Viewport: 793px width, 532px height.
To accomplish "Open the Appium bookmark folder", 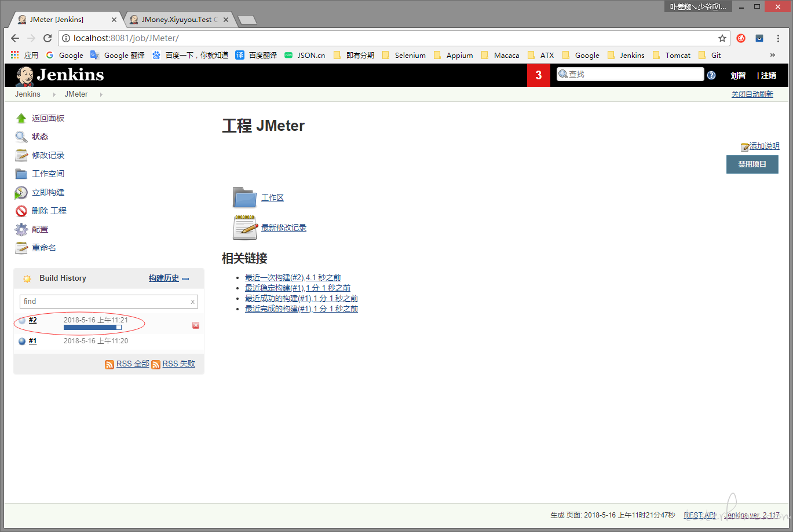I will tap(454, 56).
